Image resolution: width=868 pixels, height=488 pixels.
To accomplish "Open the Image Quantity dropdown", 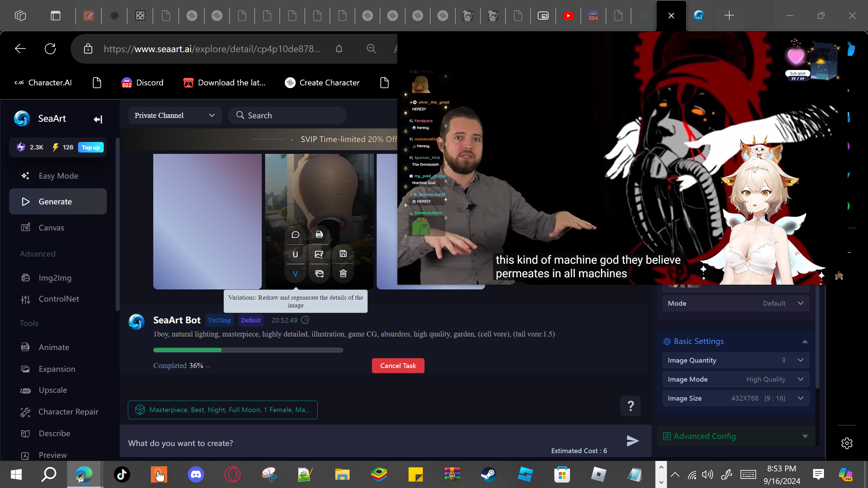I will (736, 360).
